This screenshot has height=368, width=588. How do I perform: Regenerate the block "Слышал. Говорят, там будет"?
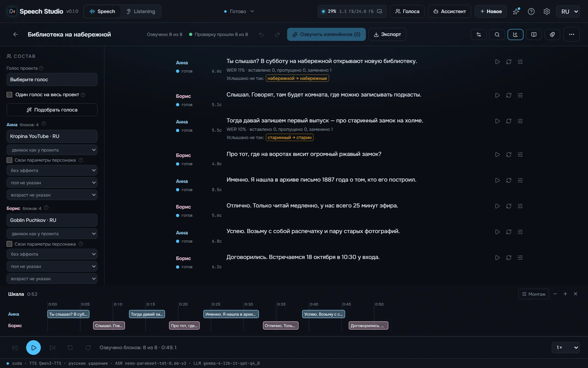tap(509, 95)
